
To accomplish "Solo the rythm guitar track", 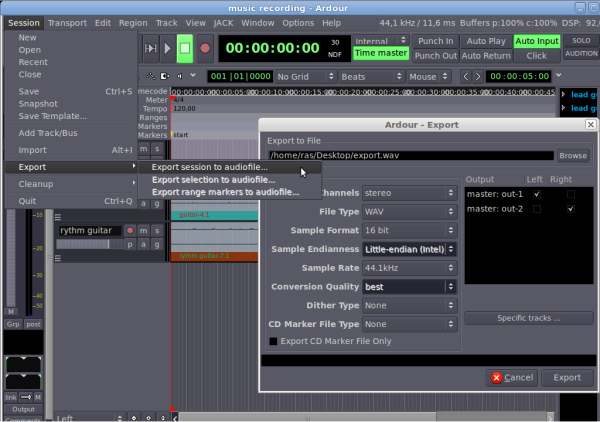I will 157,230.
